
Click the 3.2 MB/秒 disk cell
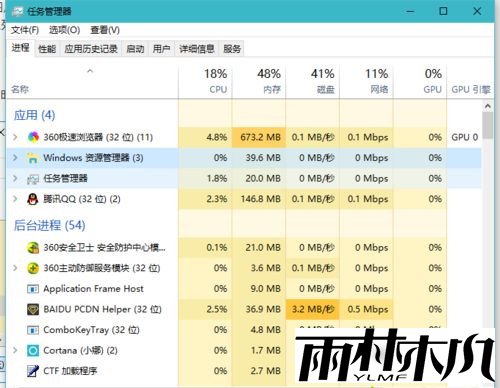pos(313,309)
